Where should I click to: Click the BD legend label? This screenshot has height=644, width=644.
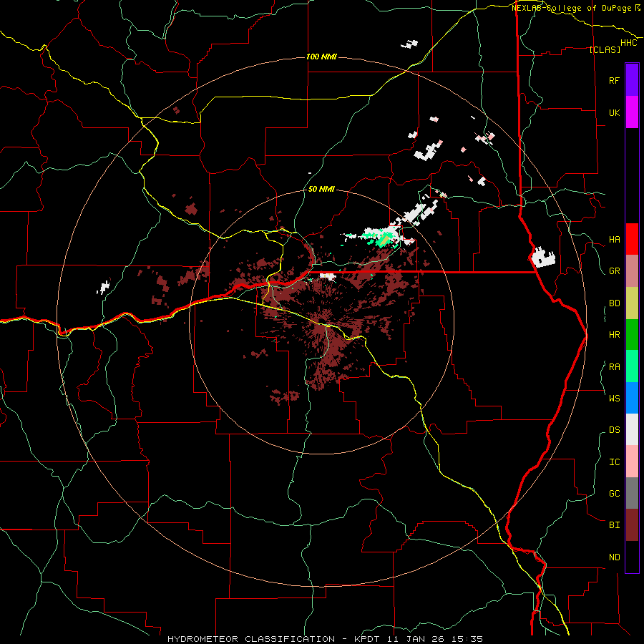[614, 303]
